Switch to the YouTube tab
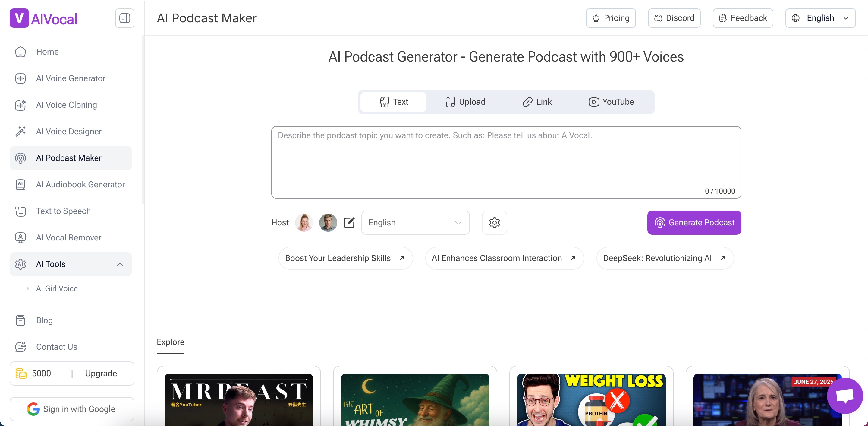This screenshot has height=426, width=868. [x=611, y=102]
